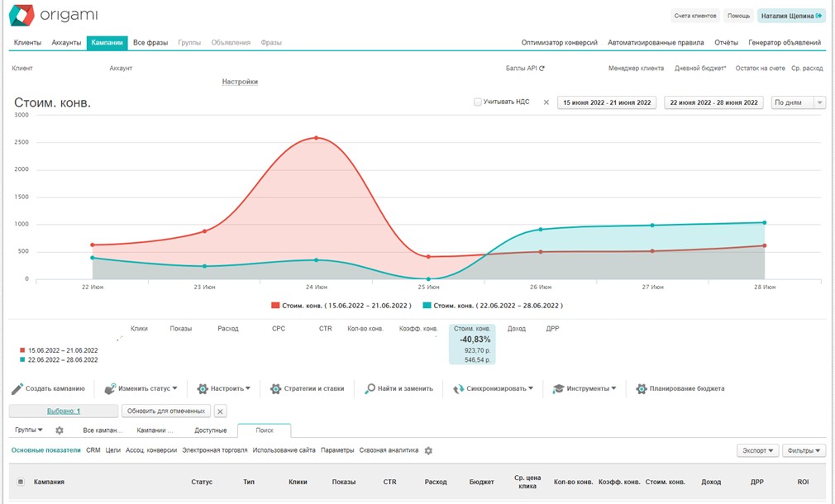835x504 pixels.
Task: Open metrics settings gear after Сквозная аналитика
Action: click(428, 451)
